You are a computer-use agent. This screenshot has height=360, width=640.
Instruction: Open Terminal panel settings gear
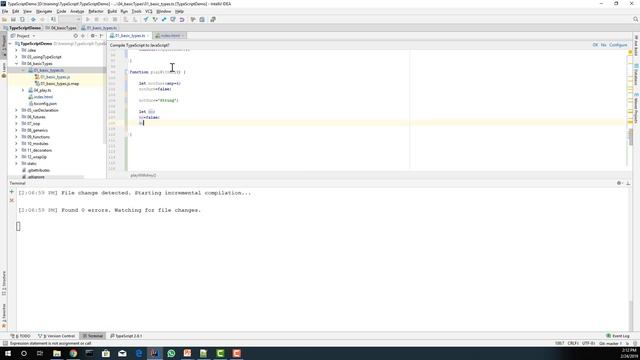point(620,183)
